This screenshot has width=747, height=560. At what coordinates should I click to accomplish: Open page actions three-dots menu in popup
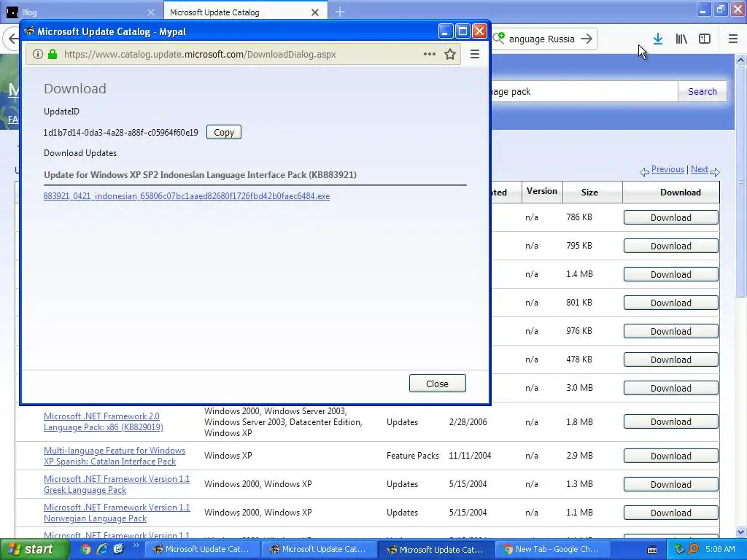[x=429, y=54]
